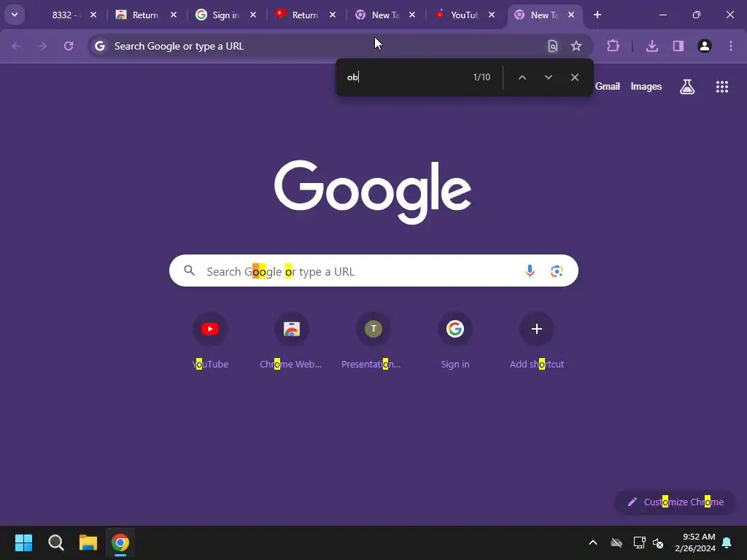The width and height of the screenshot is (747, 560).
Task: Open the network display tray icon
Action: pos(639,542)
